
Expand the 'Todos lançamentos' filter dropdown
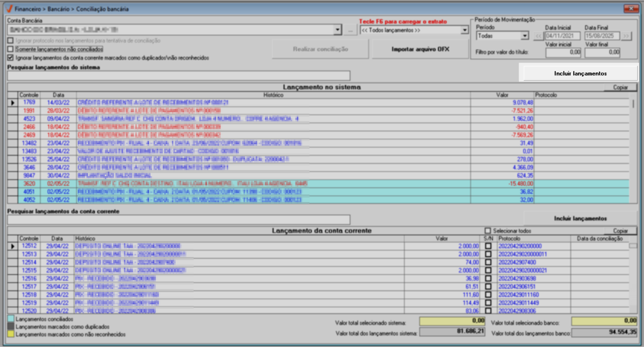465,30
